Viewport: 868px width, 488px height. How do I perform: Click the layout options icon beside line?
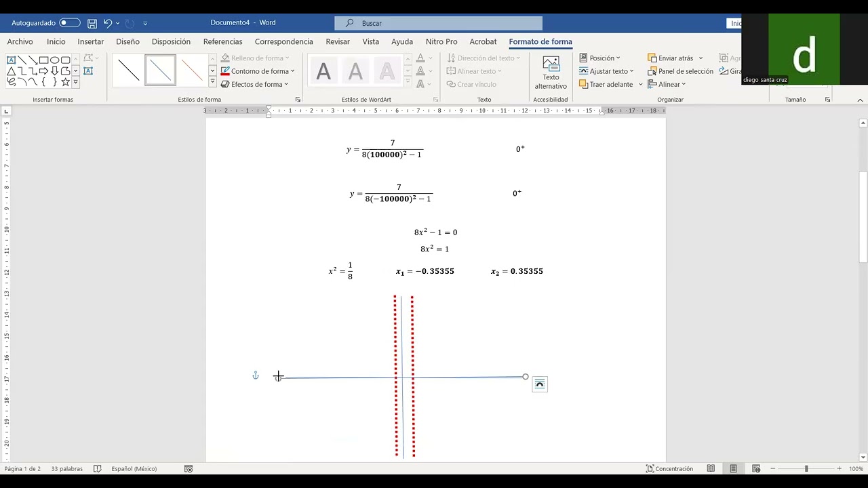[x=540, y=384]
